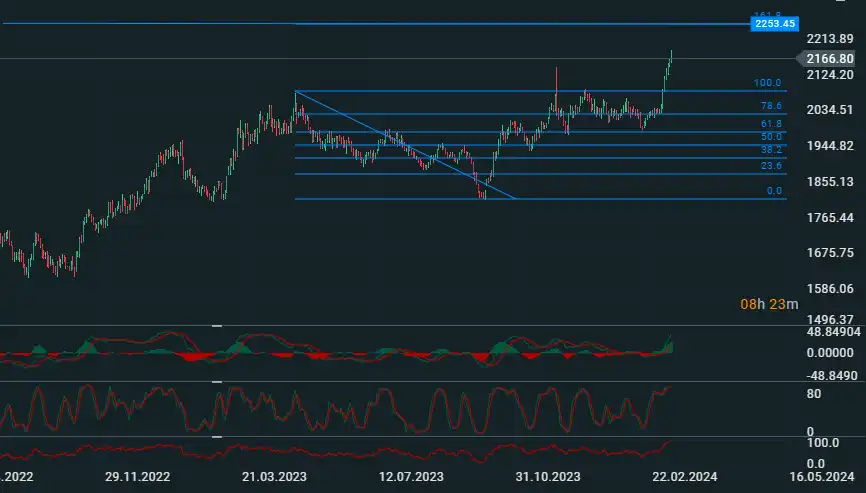
Task: Click the 29.11.2022 date on time axis
Action: click(x=138, y=476)
